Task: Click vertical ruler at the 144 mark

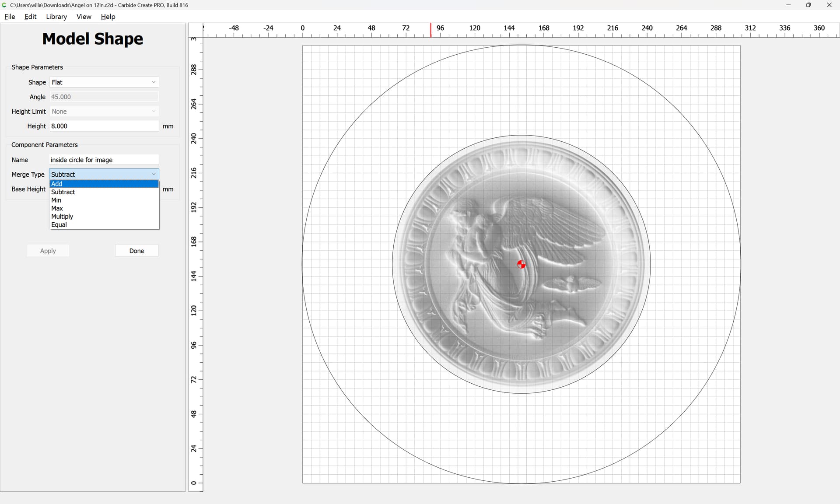Action: [195, 276]
